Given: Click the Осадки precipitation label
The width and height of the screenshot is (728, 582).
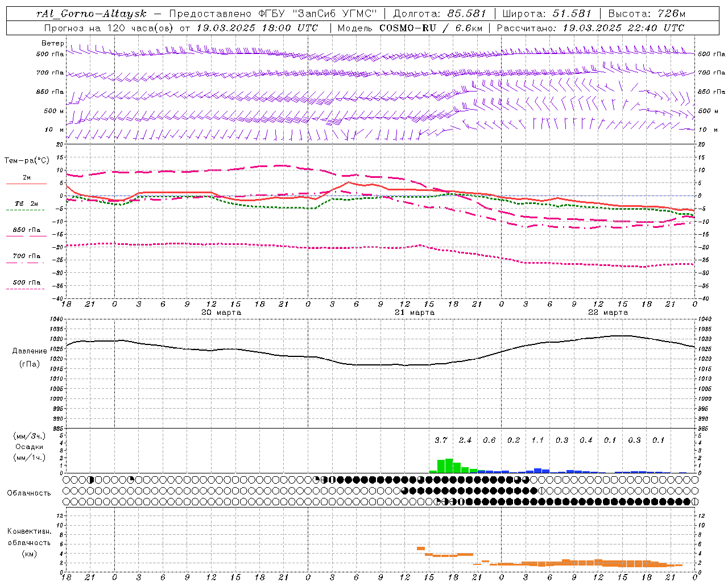Looking at the screenshot, I should click(30, 447).
